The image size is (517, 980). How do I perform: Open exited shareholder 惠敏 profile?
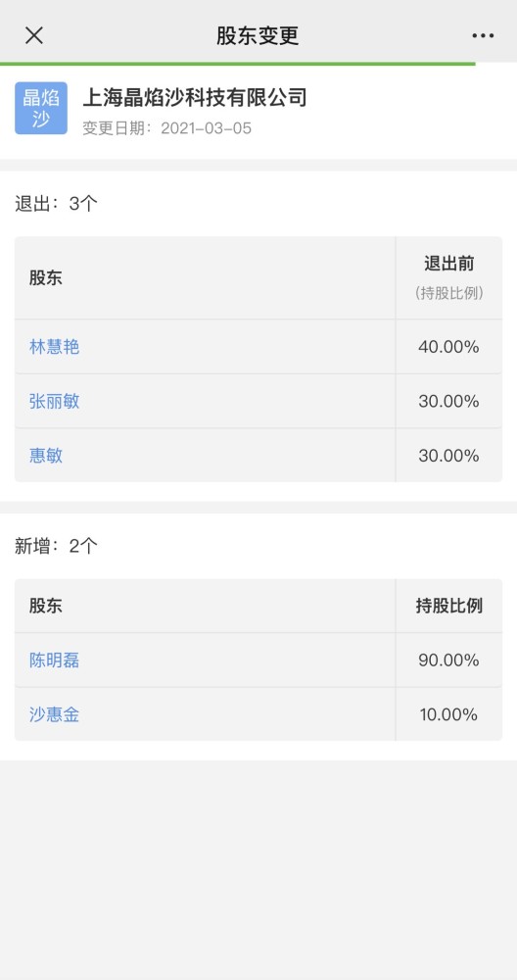[x=46, y=456]
